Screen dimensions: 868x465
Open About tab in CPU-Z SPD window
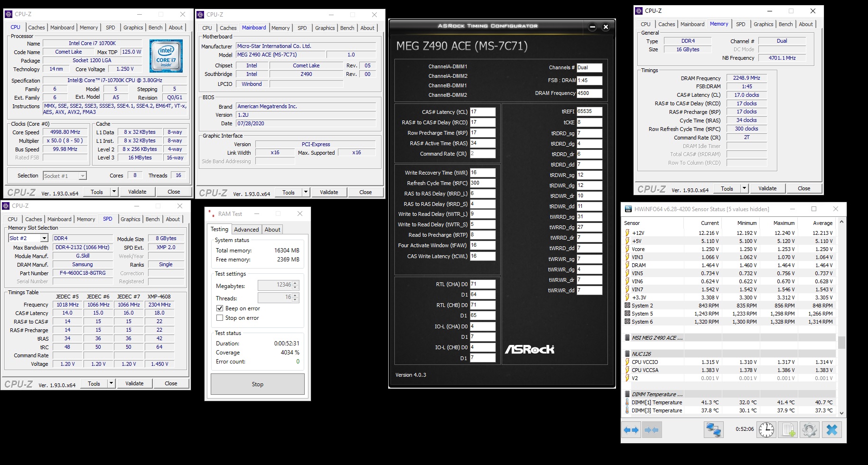pos(173,219)
